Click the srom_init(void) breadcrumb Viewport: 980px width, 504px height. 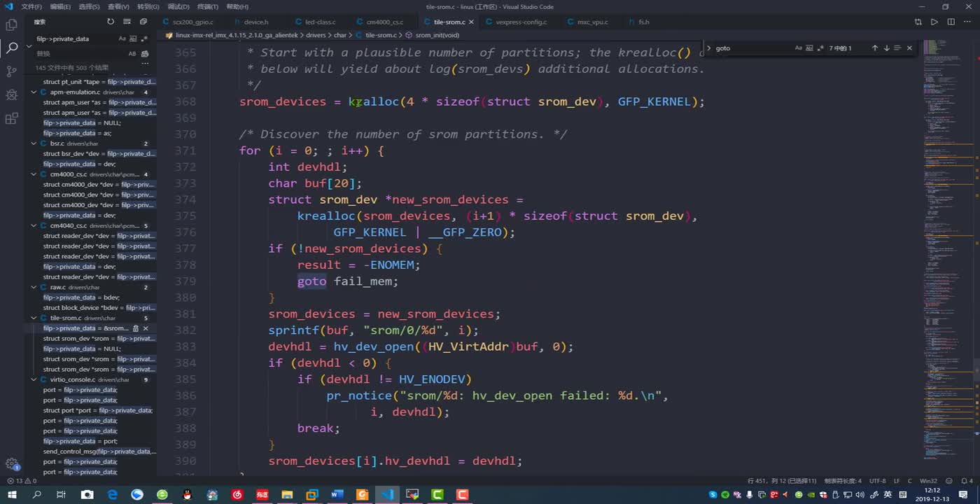pos(437,35)
